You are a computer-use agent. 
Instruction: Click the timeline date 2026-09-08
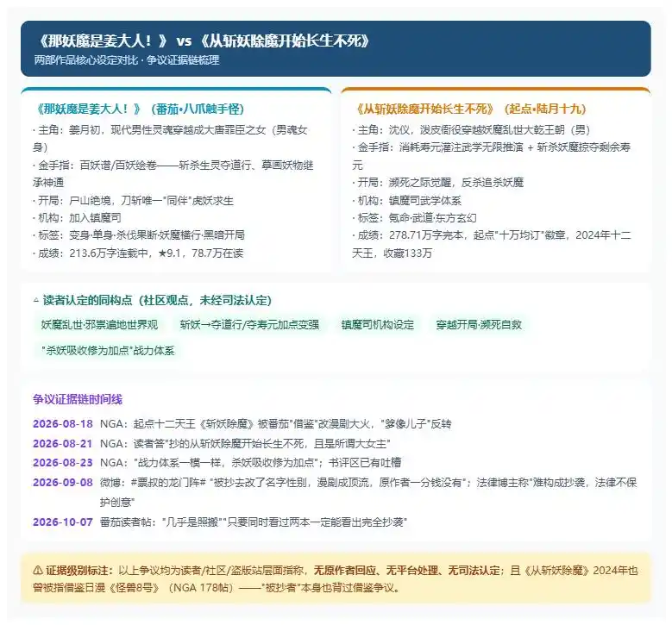click(x=63, y=483)
